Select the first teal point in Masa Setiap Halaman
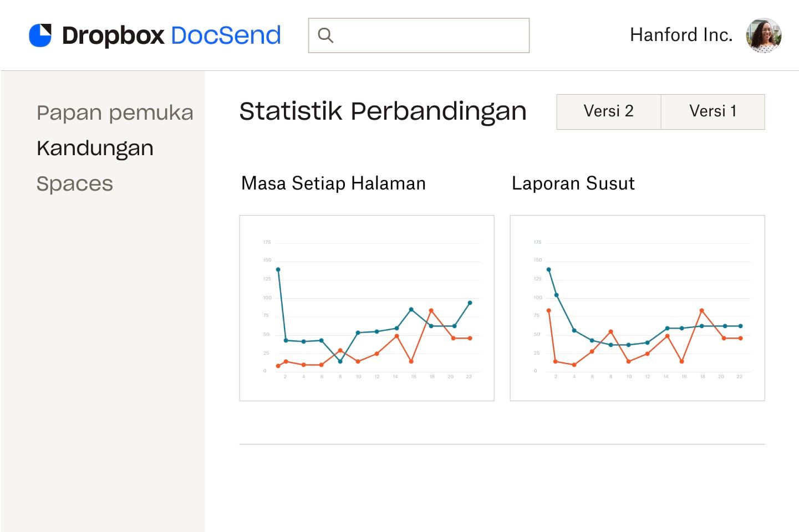This screenshot has height=532, width=799. [278, 269]
